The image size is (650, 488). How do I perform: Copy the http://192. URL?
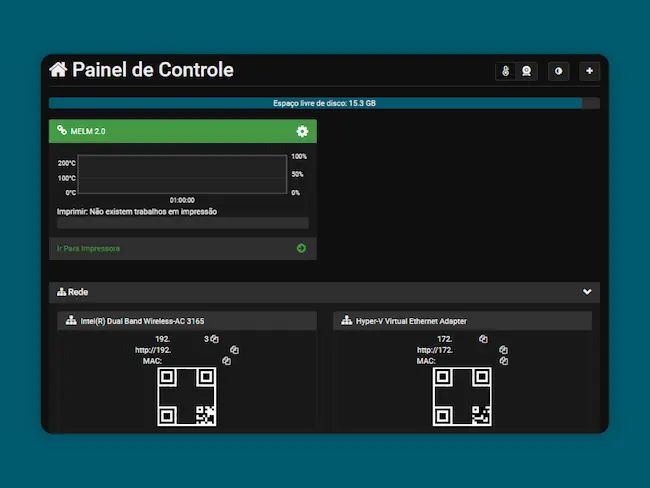pyautogui.click(x=234, y=350)
